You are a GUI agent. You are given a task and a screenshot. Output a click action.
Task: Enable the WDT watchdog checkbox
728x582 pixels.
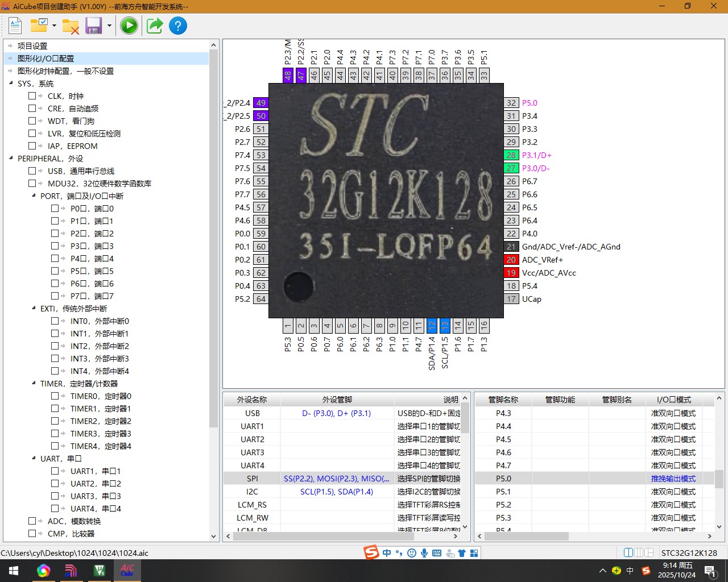[32, 121]
